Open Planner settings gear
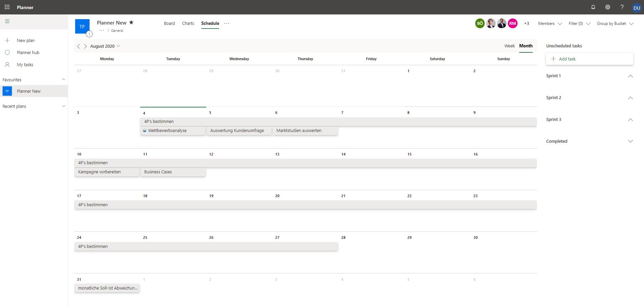Viewport: 644px width, 306px height. point(607,7)
